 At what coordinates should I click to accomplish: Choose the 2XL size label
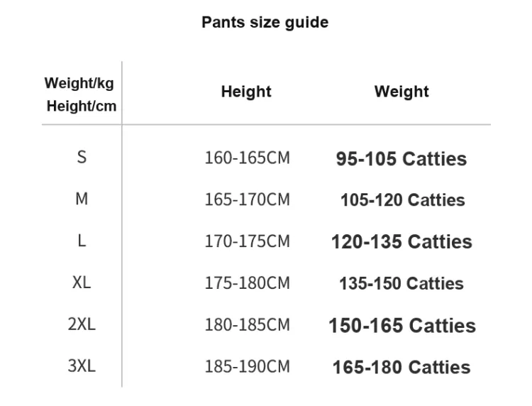82,324
